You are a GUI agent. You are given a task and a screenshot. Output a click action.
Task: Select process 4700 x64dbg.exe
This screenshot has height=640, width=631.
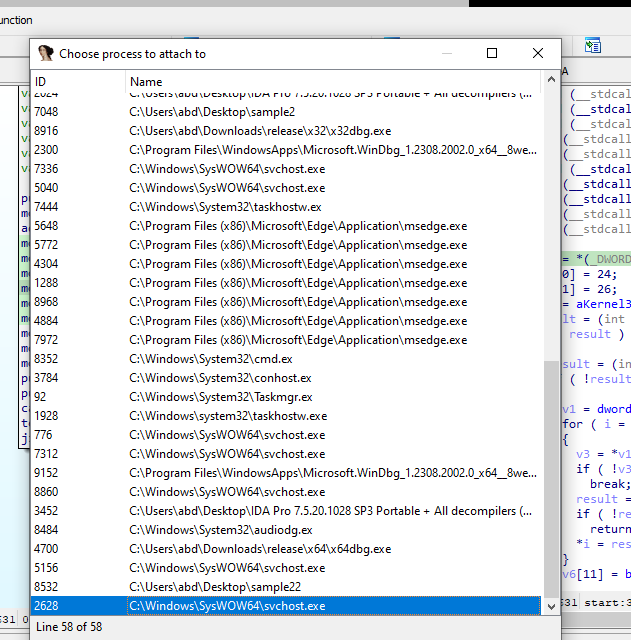(x=286, y=549)
